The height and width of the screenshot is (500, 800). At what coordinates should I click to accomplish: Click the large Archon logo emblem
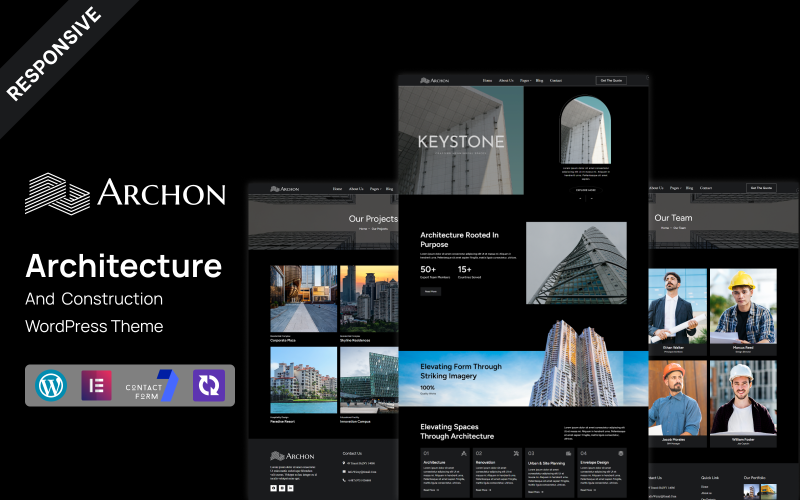click(x=57, y=193)
